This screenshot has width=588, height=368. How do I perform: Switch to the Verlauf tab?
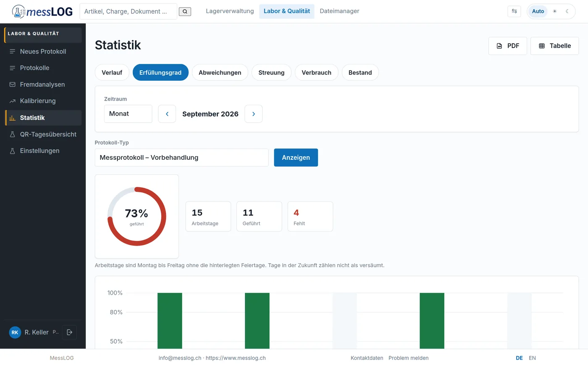point(112,73)
